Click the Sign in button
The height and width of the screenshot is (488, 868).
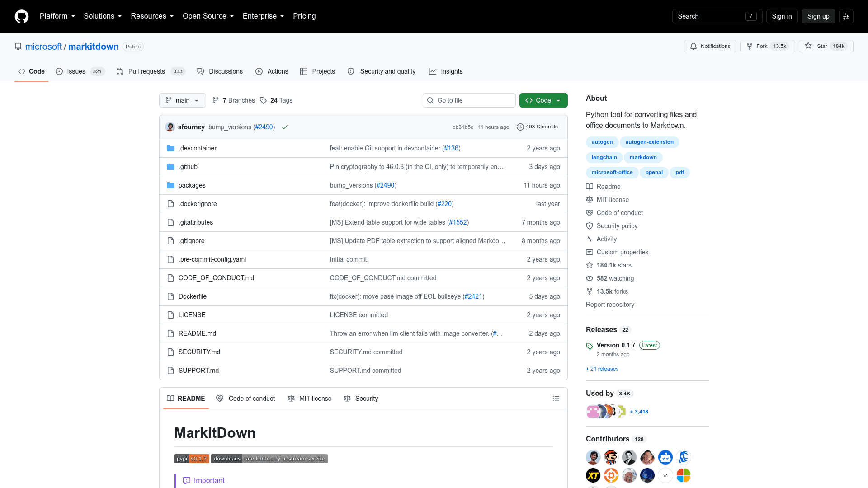[x=782, y=16]
